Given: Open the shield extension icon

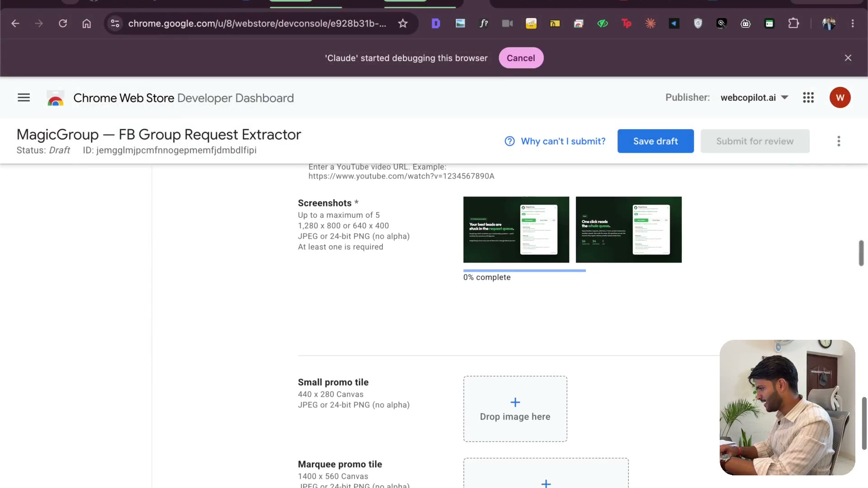Looking at the screenshot, I should coord(698,23).
